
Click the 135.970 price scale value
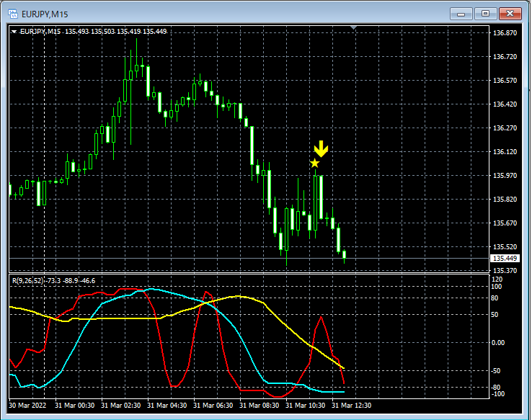coord(505,175)
